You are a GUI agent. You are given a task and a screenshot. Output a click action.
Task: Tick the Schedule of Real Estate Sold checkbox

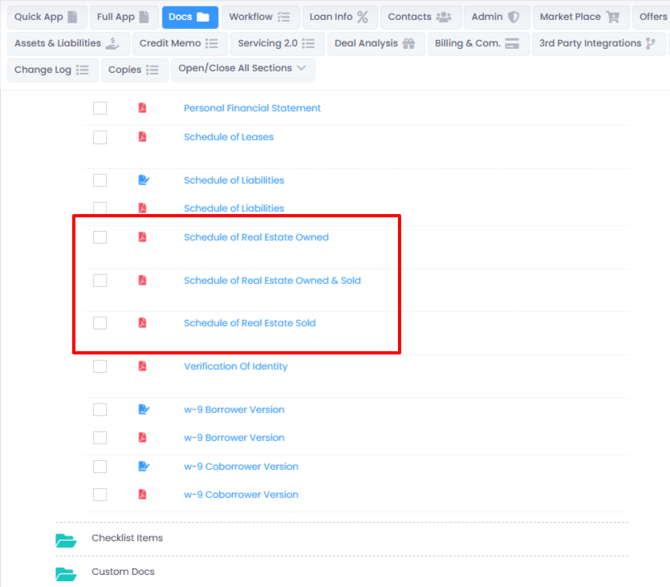(x=100, y=323)
